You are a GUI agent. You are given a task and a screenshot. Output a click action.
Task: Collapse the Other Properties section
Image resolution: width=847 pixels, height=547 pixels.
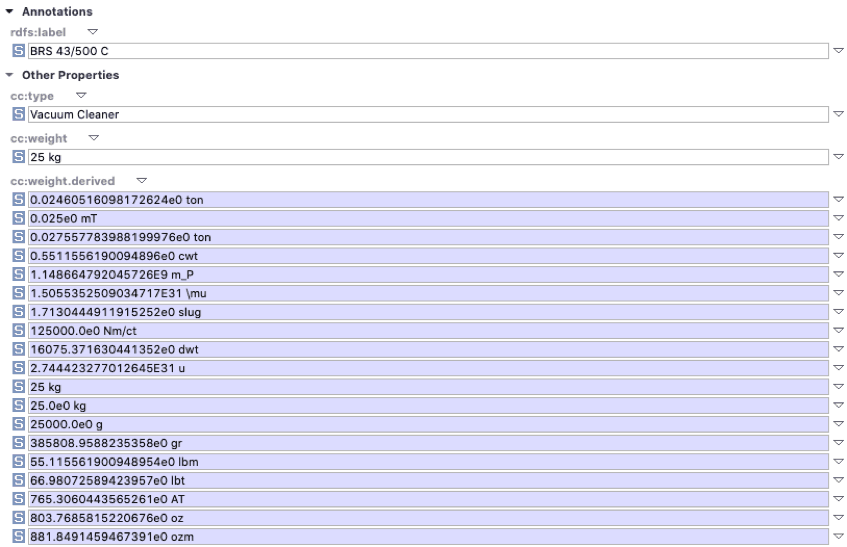9,75
